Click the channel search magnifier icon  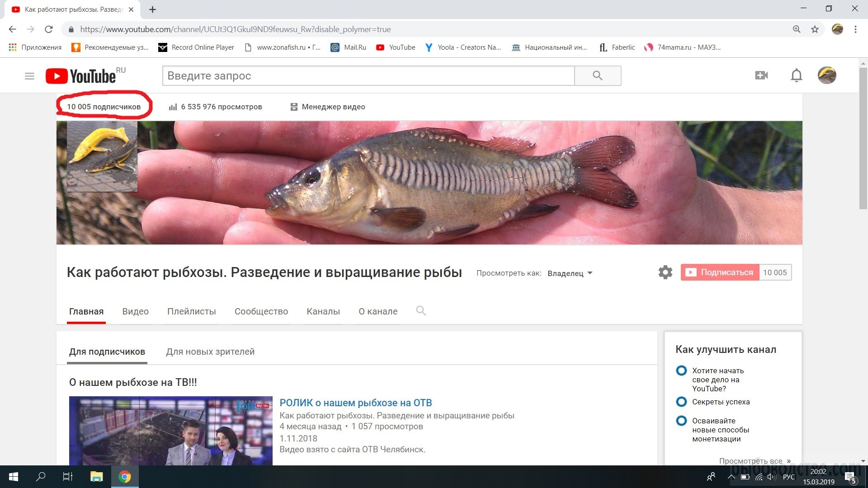[420, 311]
